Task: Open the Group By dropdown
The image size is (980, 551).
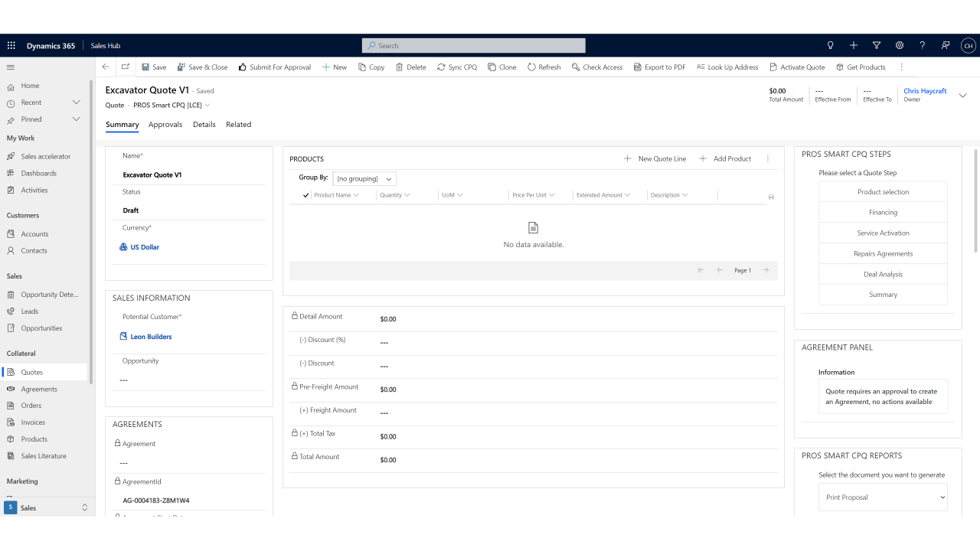Action: (x=364, y=178)
